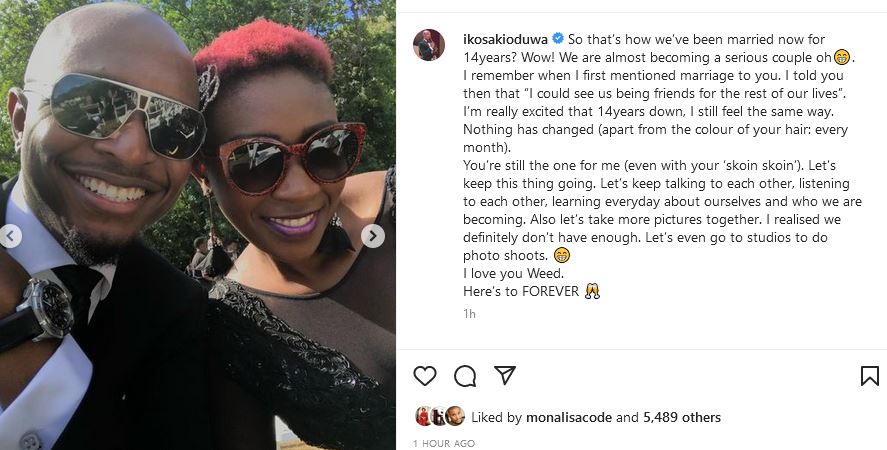Select the first liker avatar in red
Screen dimensions: 887x450
424,416
